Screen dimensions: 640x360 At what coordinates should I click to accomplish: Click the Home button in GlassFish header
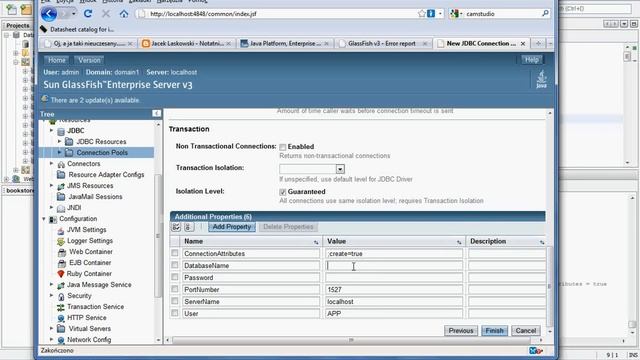57,60
